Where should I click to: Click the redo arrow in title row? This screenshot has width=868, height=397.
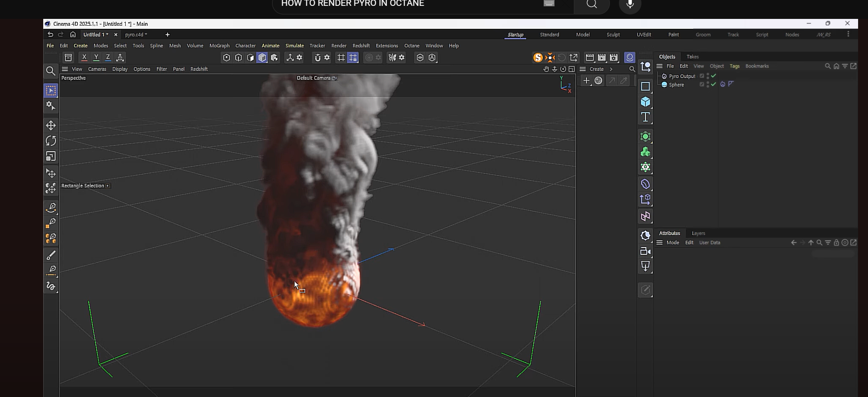point(61,35)
